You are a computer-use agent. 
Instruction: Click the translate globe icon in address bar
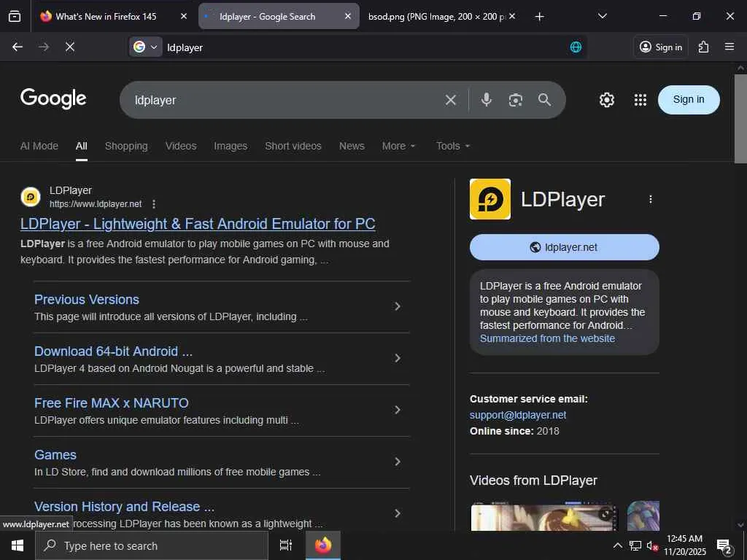(x=576, y=47)
